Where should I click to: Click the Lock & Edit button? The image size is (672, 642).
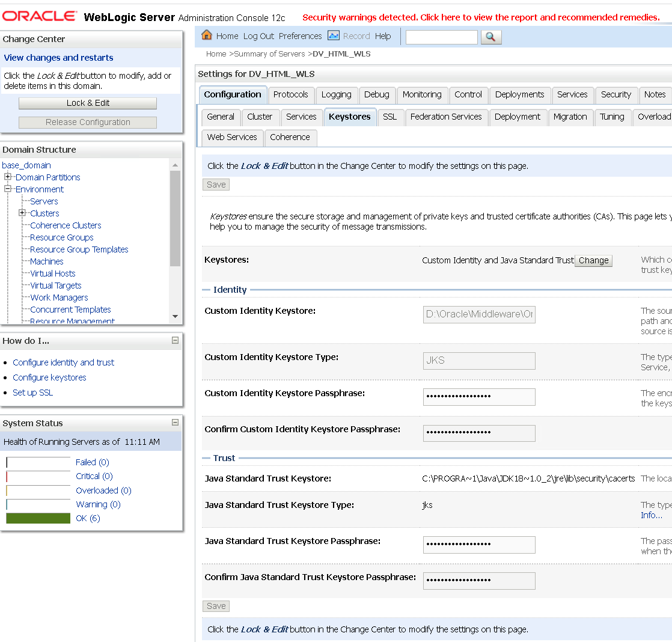point(88,103)
